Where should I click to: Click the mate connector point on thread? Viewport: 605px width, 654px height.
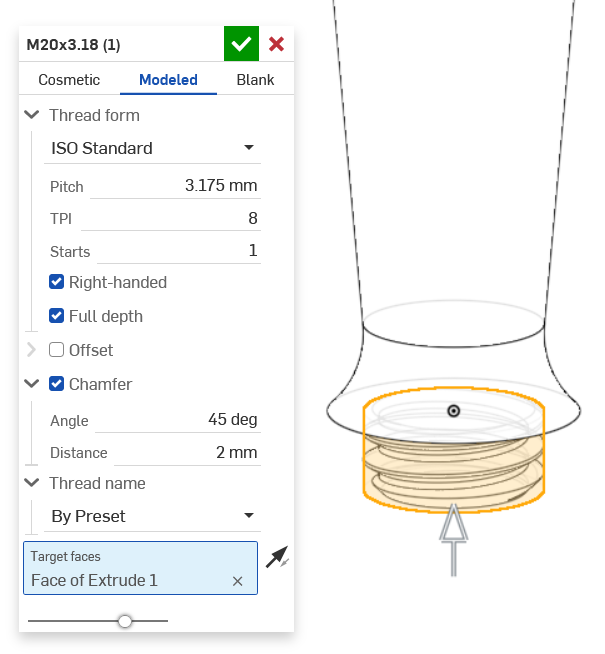pyautogui.click(x=454, y=410)
